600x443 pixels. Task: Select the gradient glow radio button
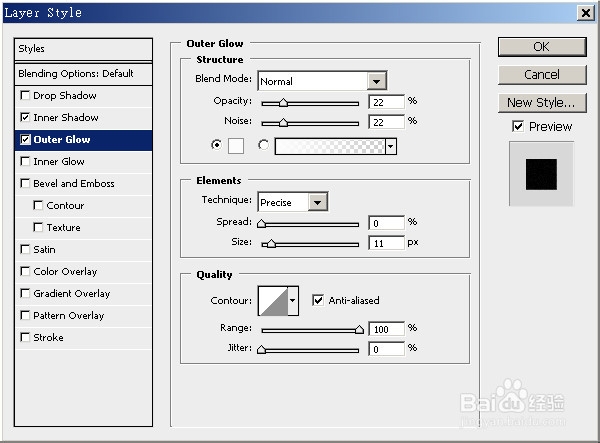click(263, 145)
